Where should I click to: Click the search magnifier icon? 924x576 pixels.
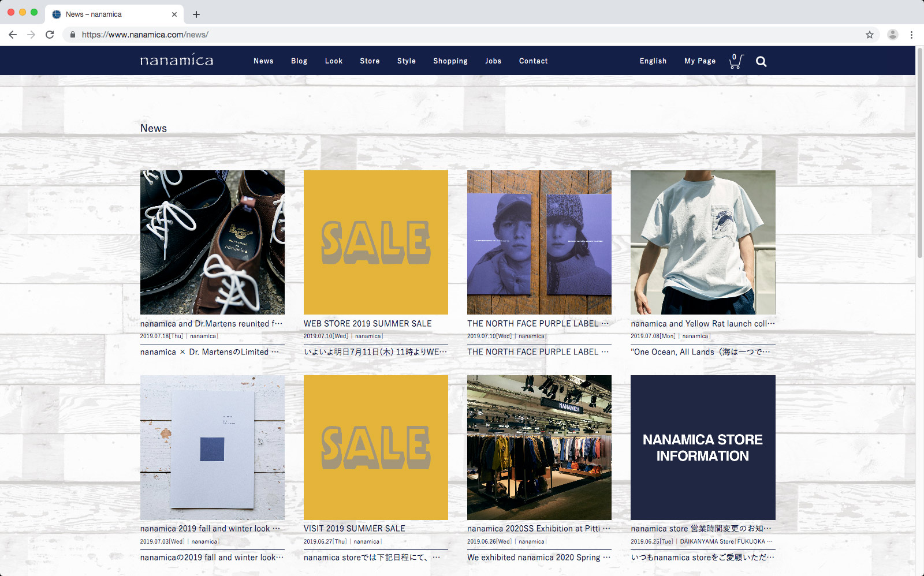(x=761, y=62)
